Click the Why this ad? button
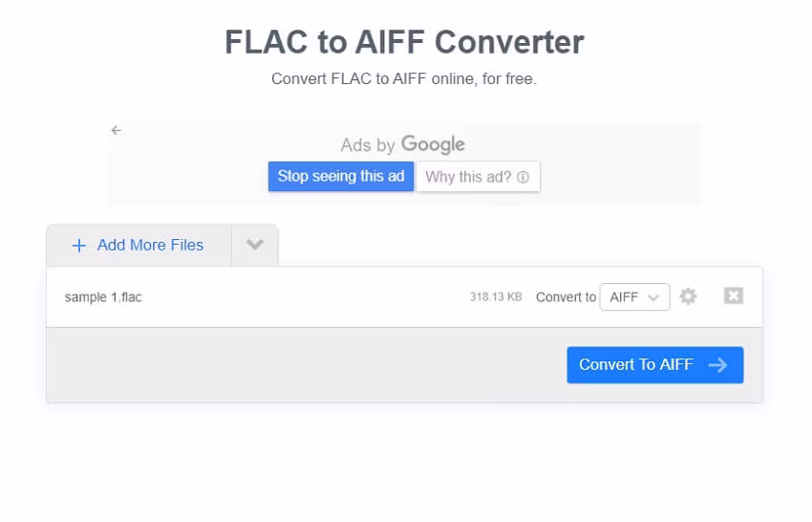Image resolution: width=812 pixels, height=522 pixels. tap(477, 177)
